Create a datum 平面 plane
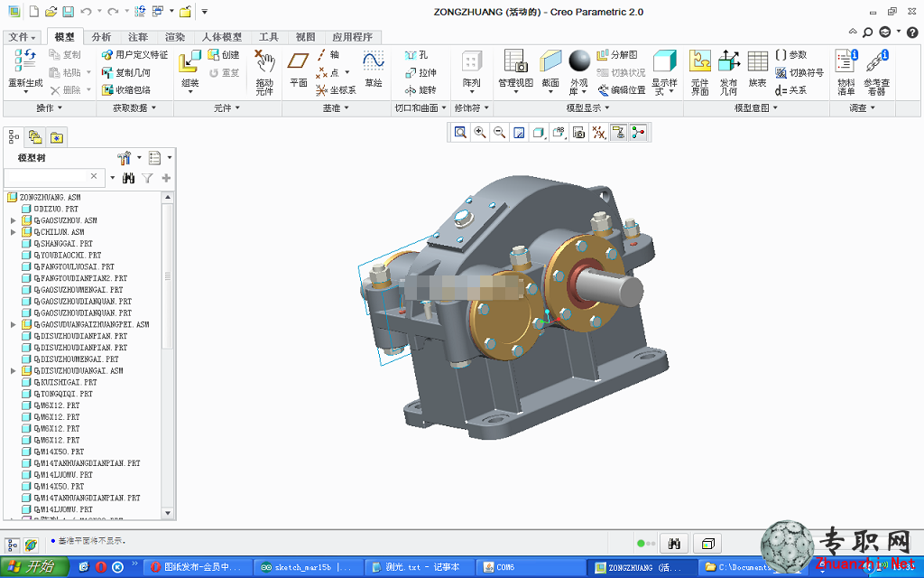 pyautogui.click(x=298, y=70)
